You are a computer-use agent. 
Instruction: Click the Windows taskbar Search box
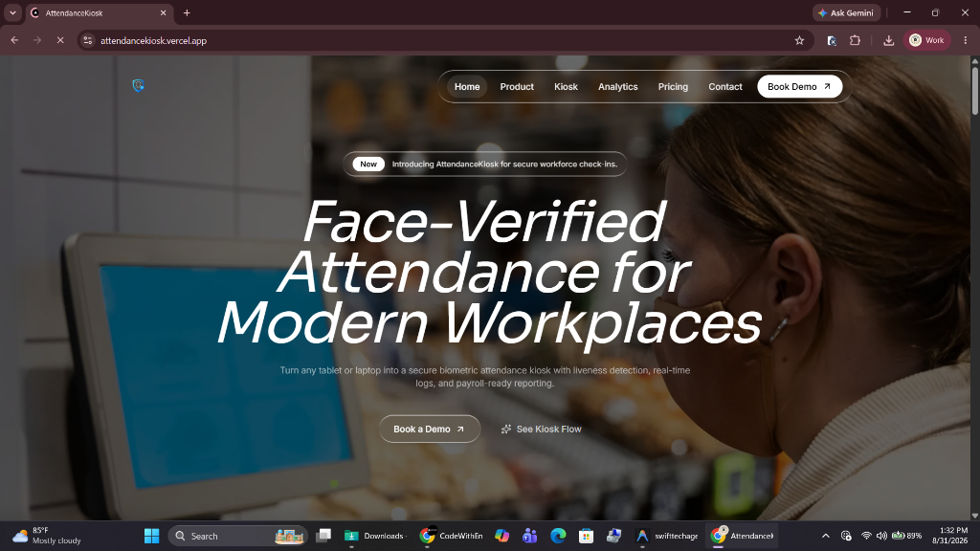click(x=237, y=536)
